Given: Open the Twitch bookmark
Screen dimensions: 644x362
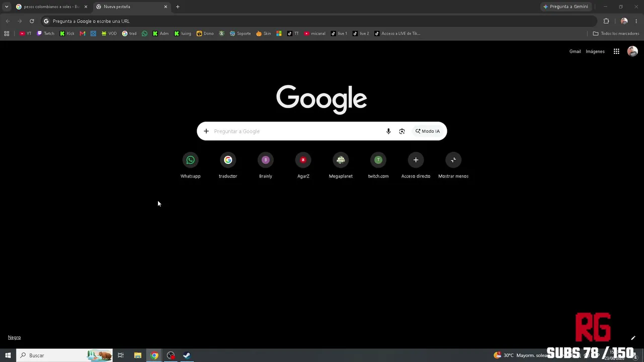Looking at the screenshot, I should click(x=46, y=34).
